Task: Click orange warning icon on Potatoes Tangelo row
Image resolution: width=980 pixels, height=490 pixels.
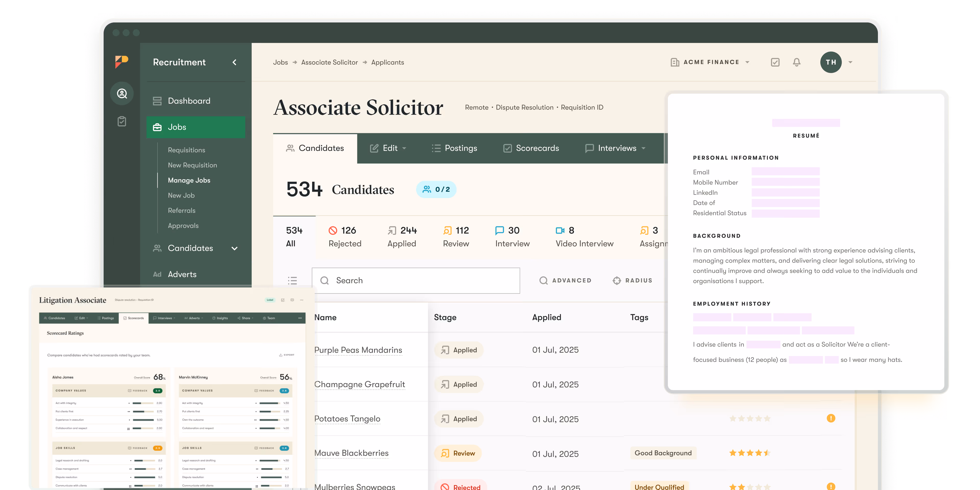Action: click(831, 418)
